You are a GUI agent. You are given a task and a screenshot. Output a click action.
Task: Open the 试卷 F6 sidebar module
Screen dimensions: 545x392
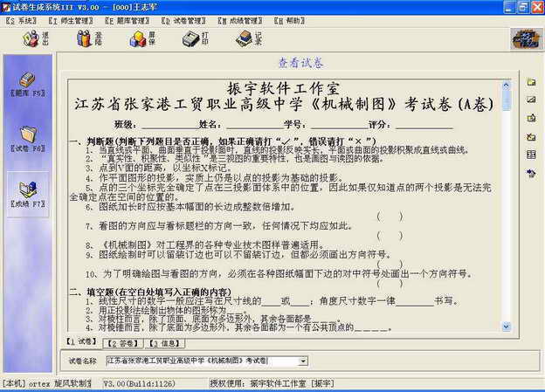27,138
